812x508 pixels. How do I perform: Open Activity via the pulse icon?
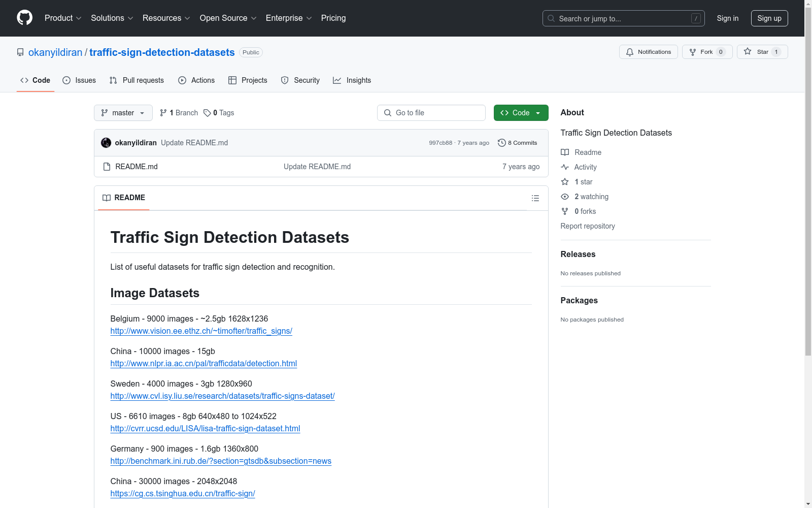click(x=565, y=167)
